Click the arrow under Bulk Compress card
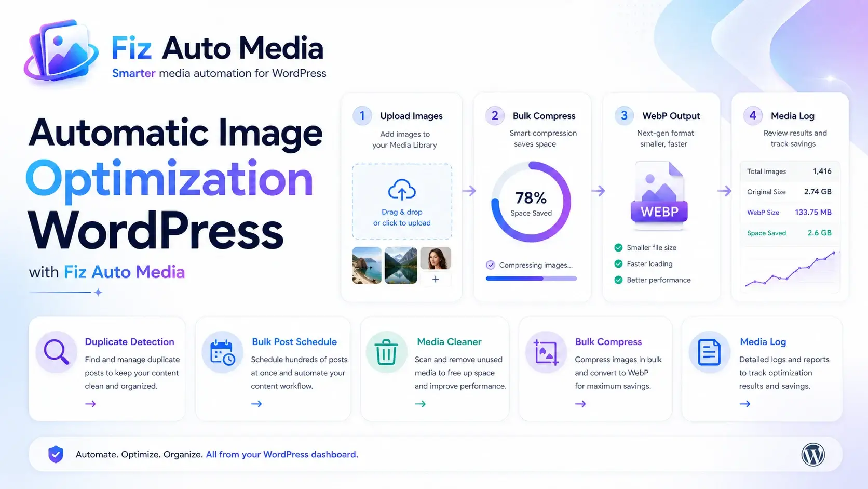The height and width of the screenshot is (489, 868). (580, 404)
